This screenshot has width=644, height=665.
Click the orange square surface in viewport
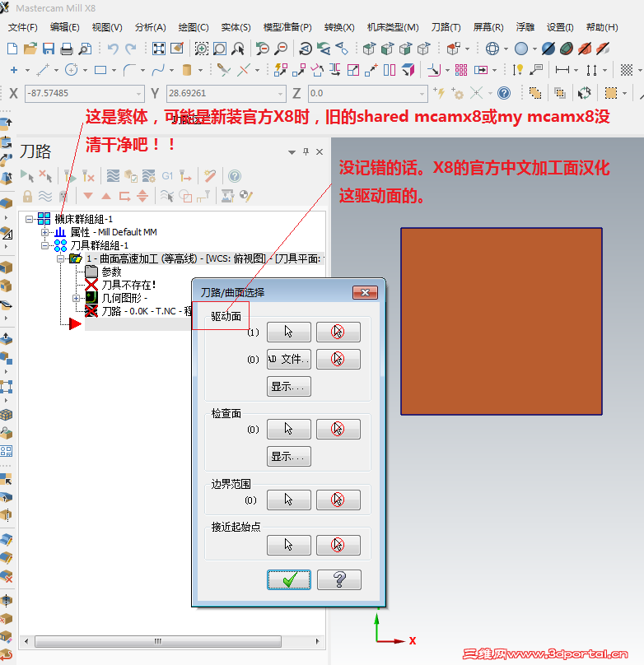[502, 322]
